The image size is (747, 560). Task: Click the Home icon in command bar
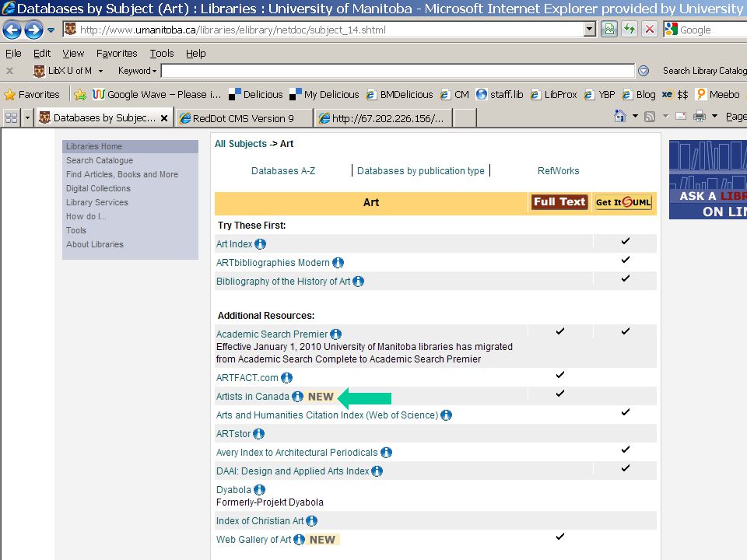pyautogui.click(x=620, y=116)
